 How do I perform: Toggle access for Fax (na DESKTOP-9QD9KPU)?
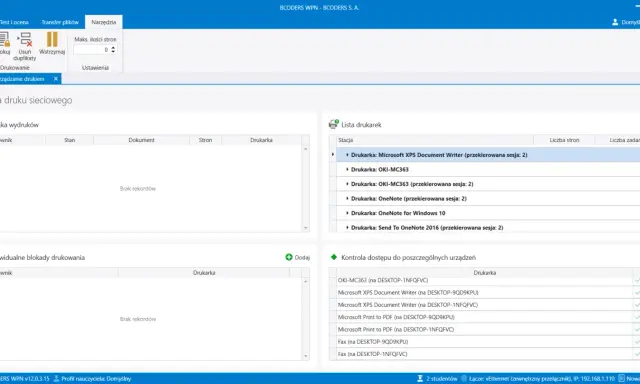coord(636,342)
